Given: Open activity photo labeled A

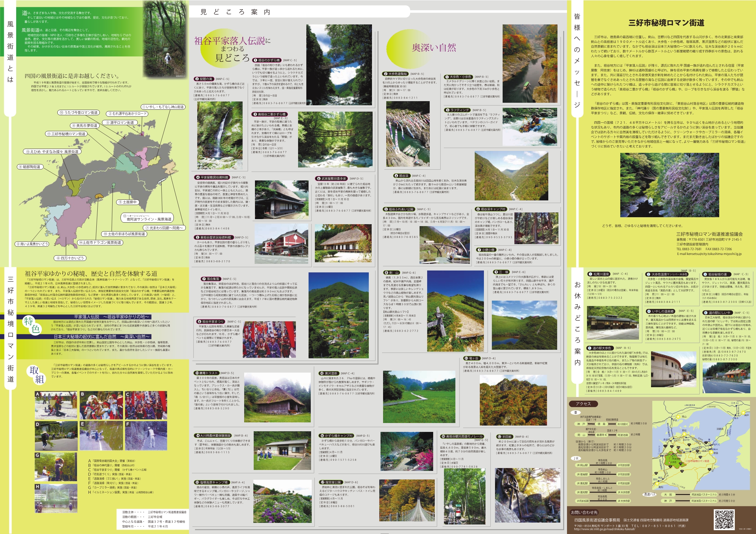Looking at the screenshot, I should coord(56,405).
